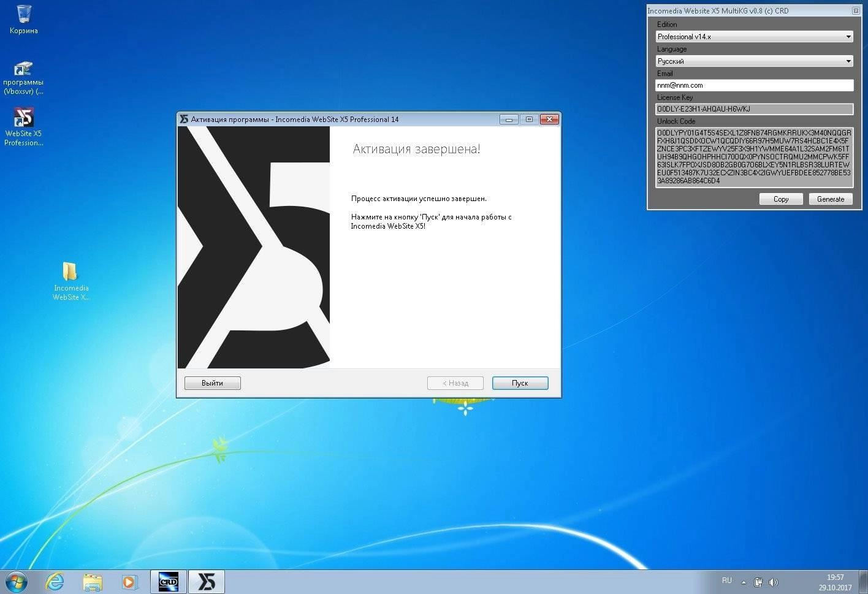Click the RU language indicator
The height and width of the screenshot is (594, 868).
click(x=726, y=581)
